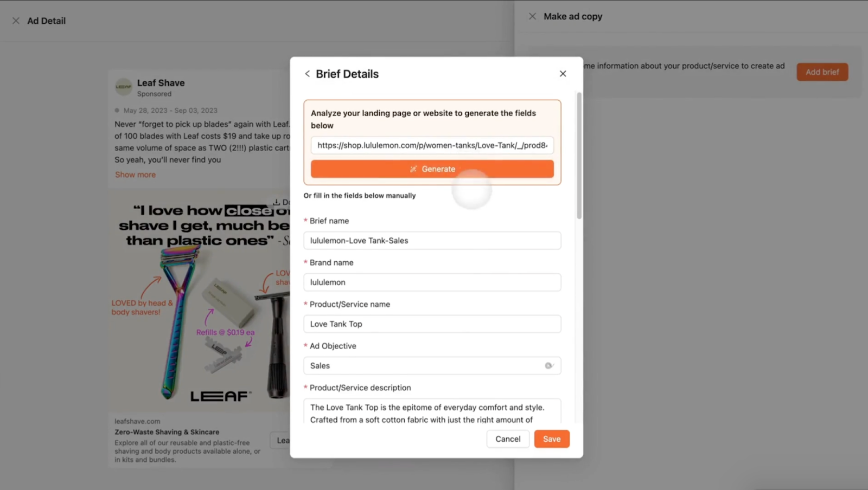Viewport: 868px width, 490px height.
Task: Click Generate to analyze the landing page
Action: point(432,169)
